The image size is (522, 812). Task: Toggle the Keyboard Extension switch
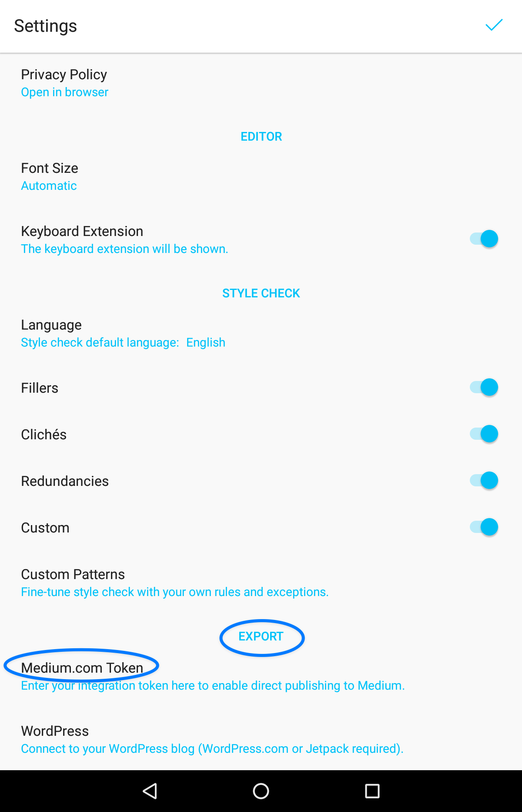tap(484, 239)
